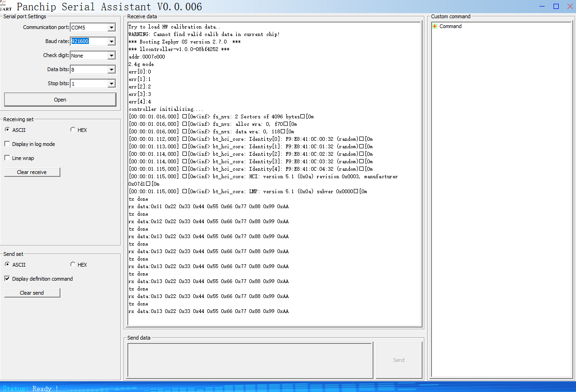Click the 'llcontroller-v1.0.0-08bf4252' line
Image resolution: width=576 pixels, height=392 pixels.
179,49
